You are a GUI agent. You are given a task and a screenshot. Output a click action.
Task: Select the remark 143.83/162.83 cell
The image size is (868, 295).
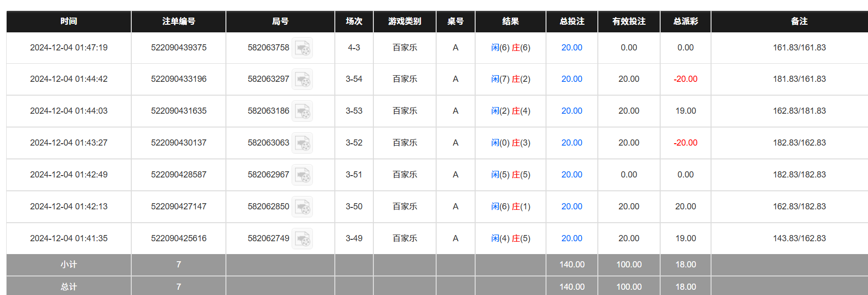pos(799,238)
